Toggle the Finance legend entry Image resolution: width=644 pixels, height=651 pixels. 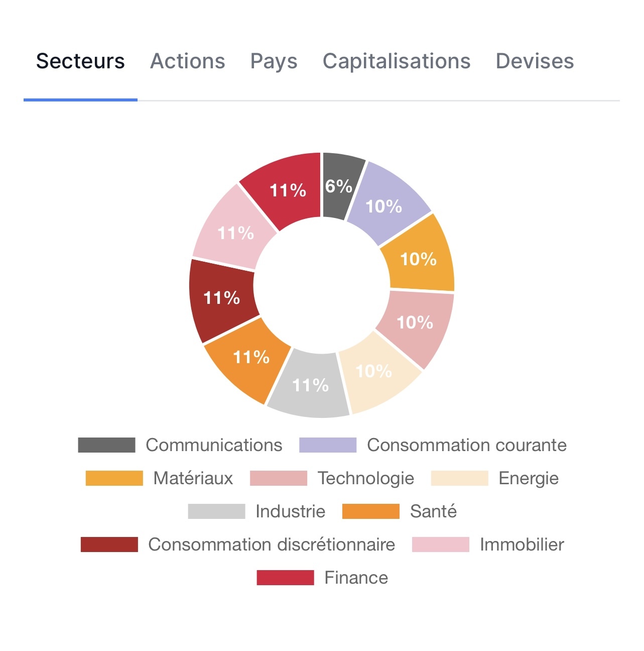356,578
